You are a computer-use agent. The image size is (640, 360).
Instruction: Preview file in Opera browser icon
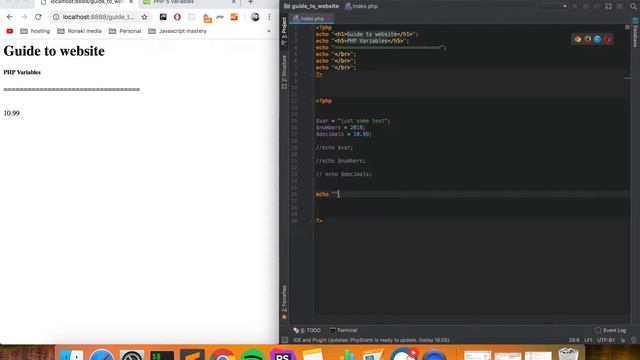tap(608, 39)
